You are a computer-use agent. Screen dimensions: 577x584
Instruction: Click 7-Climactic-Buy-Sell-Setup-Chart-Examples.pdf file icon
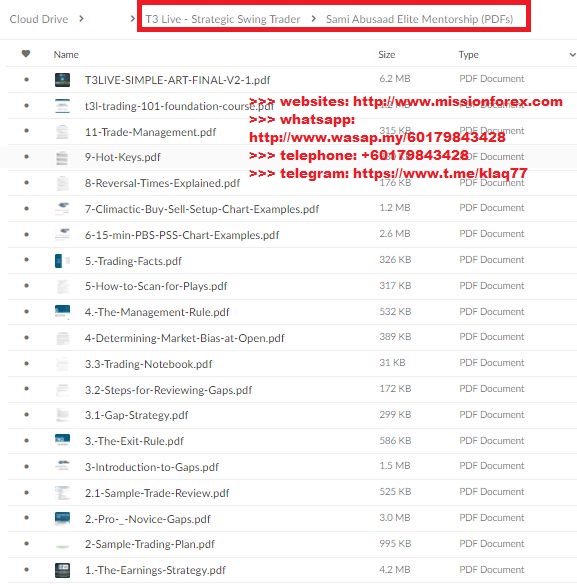coord(62,209)
